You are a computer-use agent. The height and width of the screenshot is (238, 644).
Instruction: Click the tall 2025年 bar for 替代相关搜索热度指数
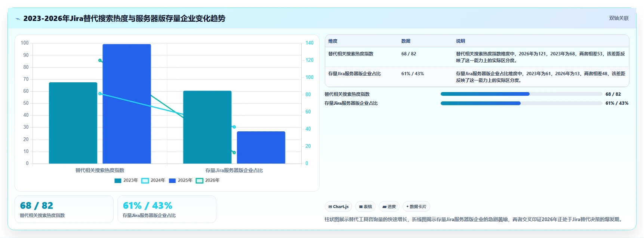tap(127, 104)
